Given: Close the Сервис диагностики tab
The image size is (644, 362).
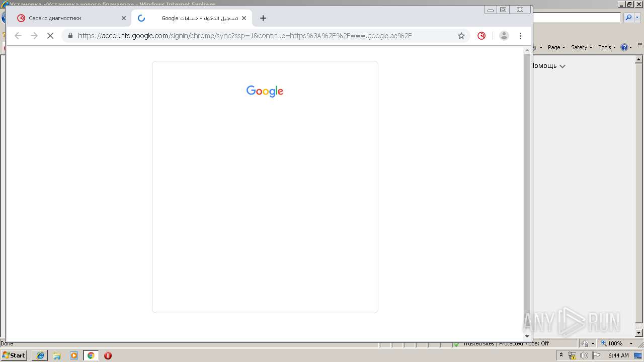Looking at the screenshot, I should (x=124, y=18).
